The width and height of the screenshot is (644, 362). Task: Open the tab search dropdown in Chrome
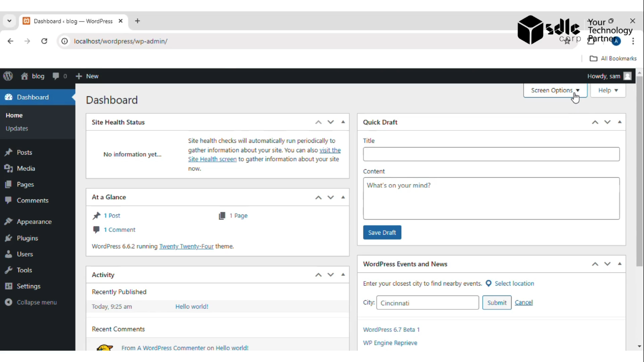point(9,21)
